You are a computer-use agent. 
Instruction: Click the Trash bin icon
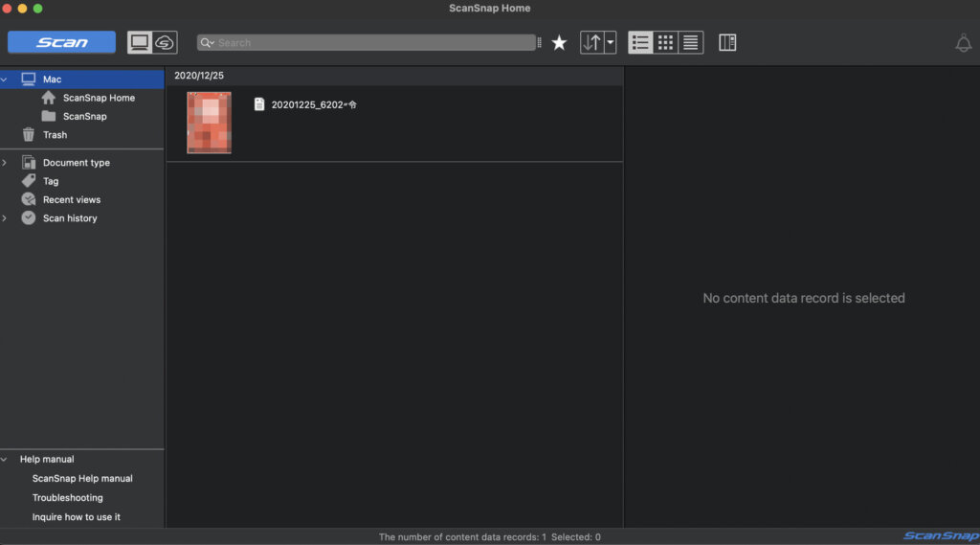[x=28, y=134]
